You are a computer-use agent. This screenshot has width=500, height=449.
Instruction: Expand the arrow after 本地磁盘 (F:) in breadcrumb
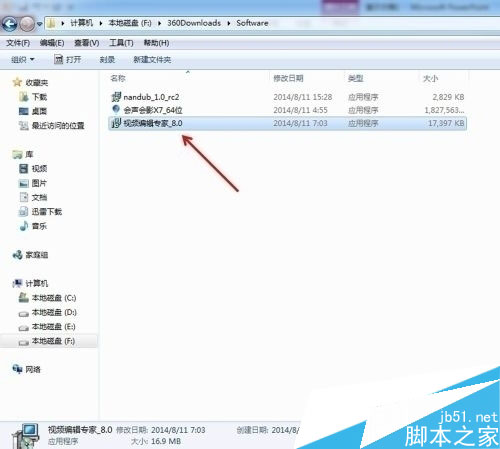159,23
